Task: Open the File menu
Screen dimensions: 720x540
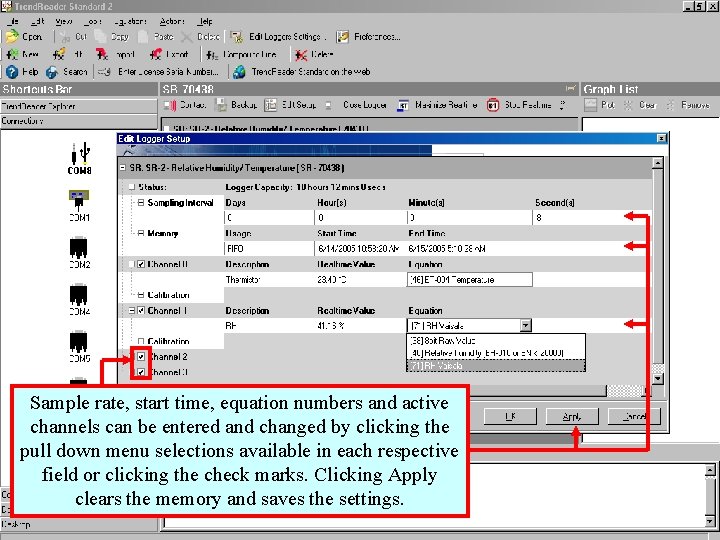Action: click(13, 21)
